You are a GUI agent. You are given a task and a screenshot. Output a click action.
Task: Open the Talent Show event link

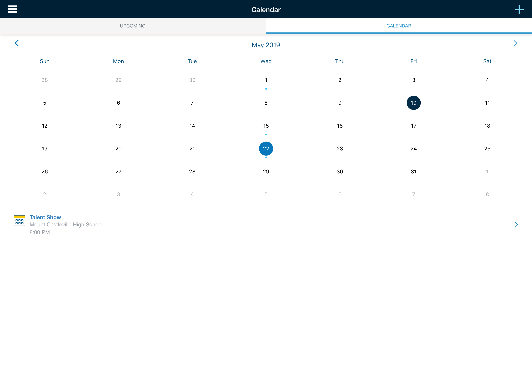point(45,217)
